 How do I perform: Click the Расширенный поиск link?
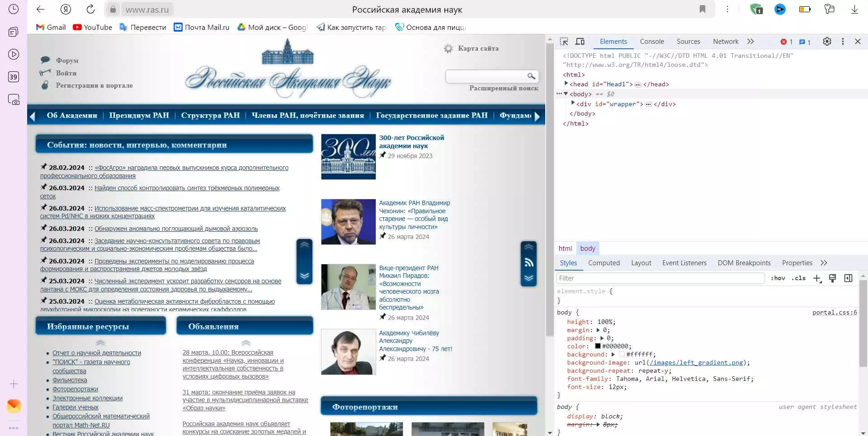[503, 88]
